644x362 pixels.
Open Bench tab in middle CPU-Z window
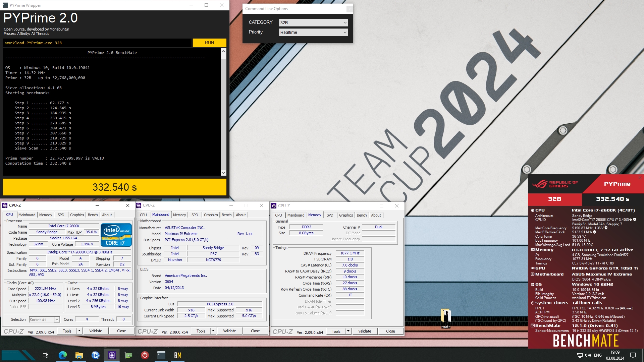226,215
